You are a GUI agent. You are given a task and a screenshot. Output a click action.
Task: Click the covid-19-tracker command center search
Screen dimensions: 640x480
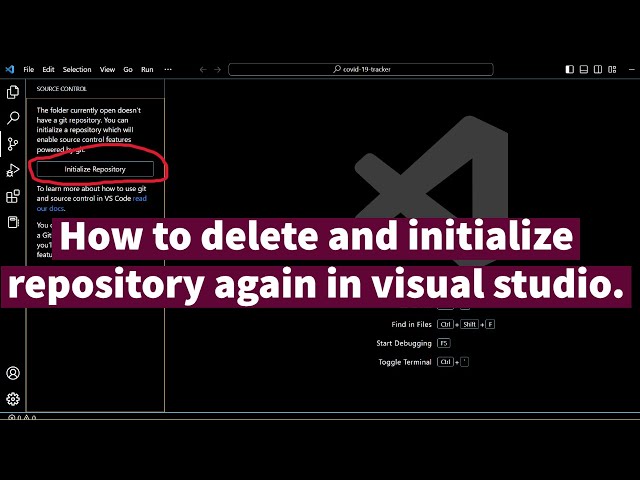[x=361, y=69]
